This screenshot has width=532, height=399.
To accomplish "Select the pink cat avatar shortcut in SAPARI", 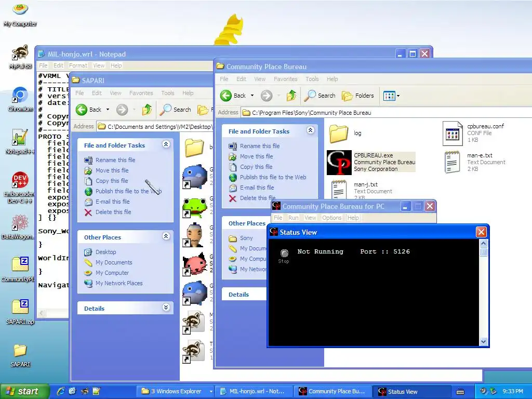I will 194,264.
